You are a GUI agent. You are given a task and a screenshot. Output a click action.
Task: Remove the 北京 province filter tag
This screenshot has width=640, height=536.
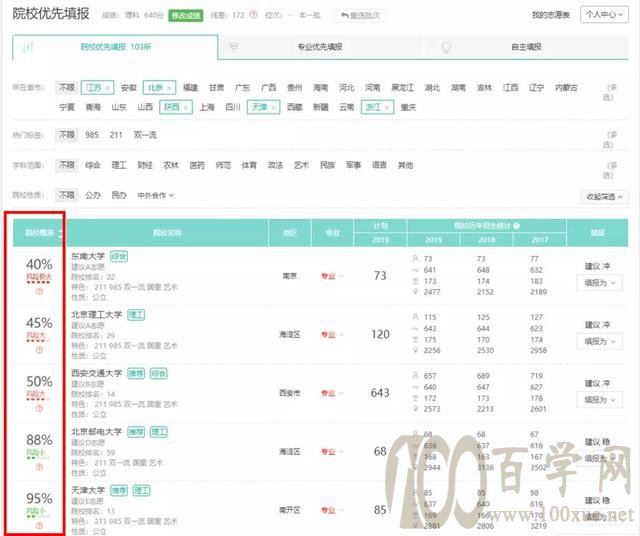pos(169,88)
